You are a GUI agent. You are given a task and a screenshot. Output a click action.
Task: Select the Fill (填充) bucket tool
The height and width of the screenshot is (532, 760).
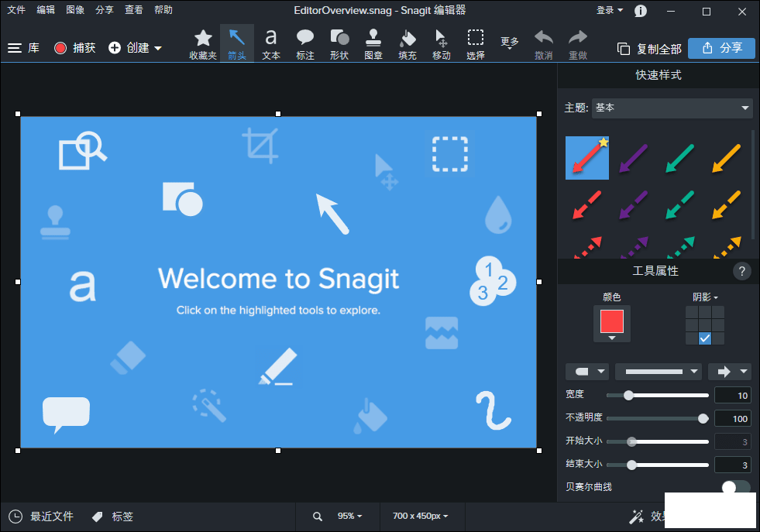click(x=408, y=45)
